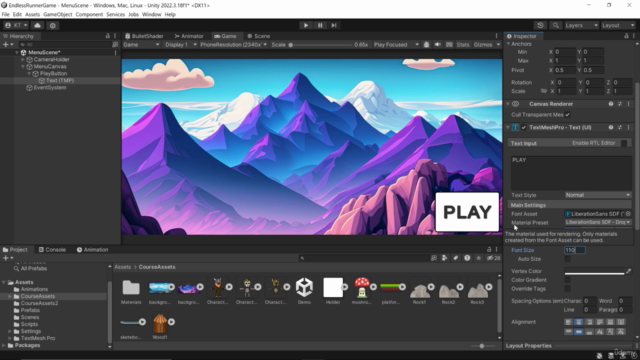Toggle hidden packages visibility counter
640x360 pixels.
click(493, 258)
